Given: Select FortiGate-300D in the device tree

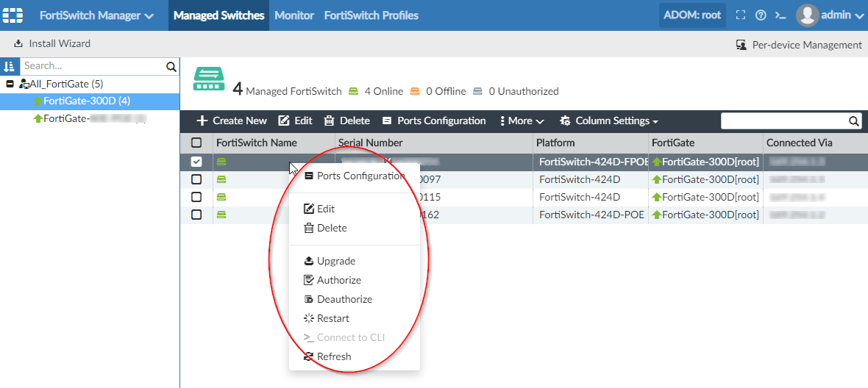Looking at the screenshot, I should pos(86,101).
